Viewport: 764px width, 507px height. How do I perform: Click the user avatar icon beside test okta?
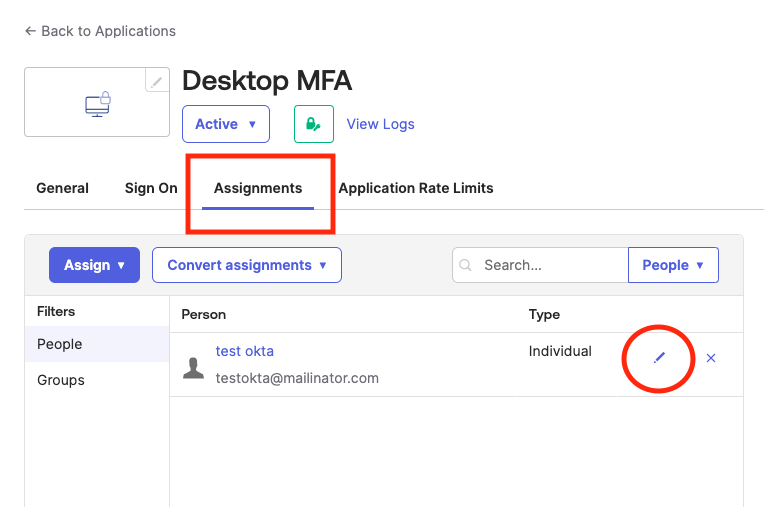[194, 367]
